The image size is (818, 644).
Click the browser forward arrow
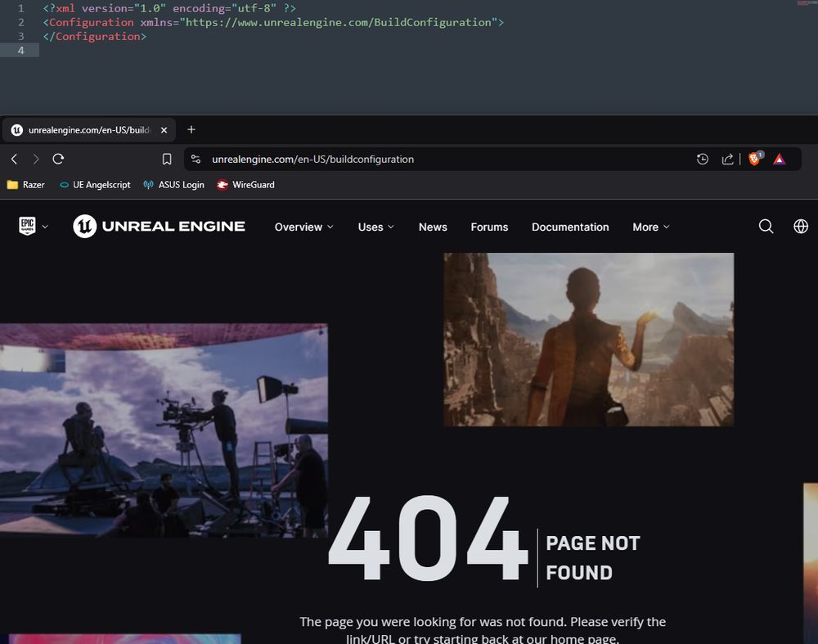pos(35,160)
